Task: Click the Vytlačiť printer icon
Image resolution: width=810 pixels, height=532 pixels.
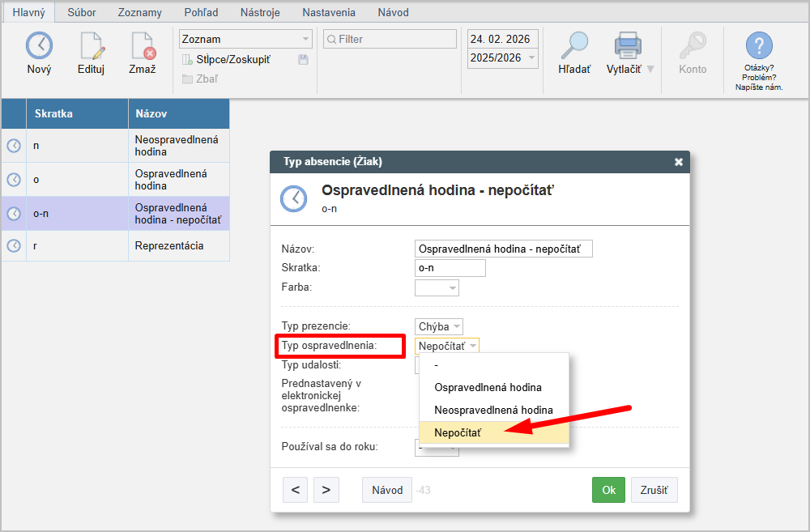Action: [628, 46]
